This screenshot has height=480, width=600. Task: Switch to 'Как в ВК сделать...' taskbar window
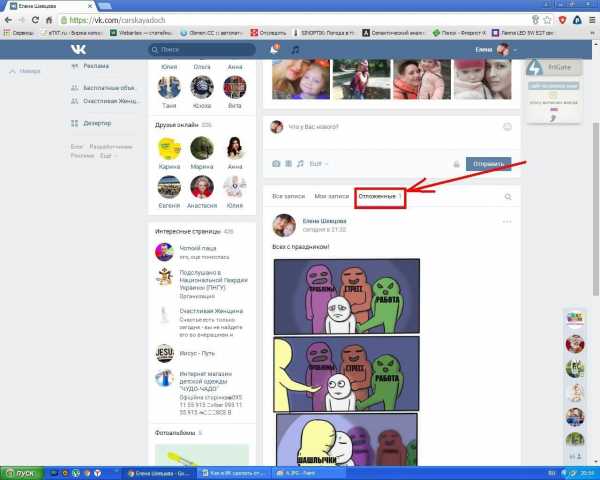pyautogui.click(x=234, y=473)
